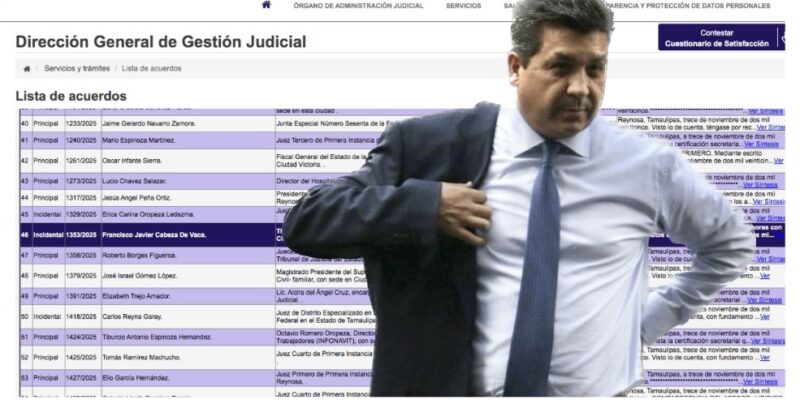Click expediente 1233/2025 cell

(83, 123)
